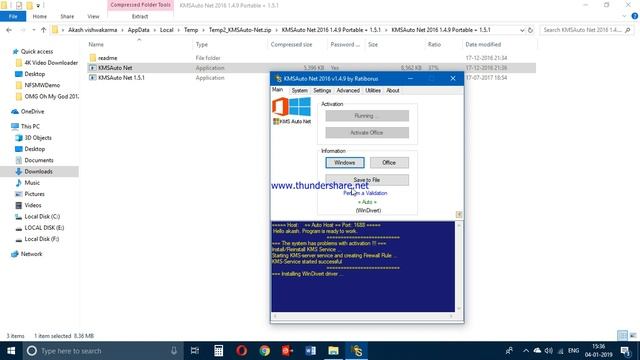This screenshot has height=360, width=640.
Task: Click the search magnifier icon in Explorer
Action: point(628,30)
